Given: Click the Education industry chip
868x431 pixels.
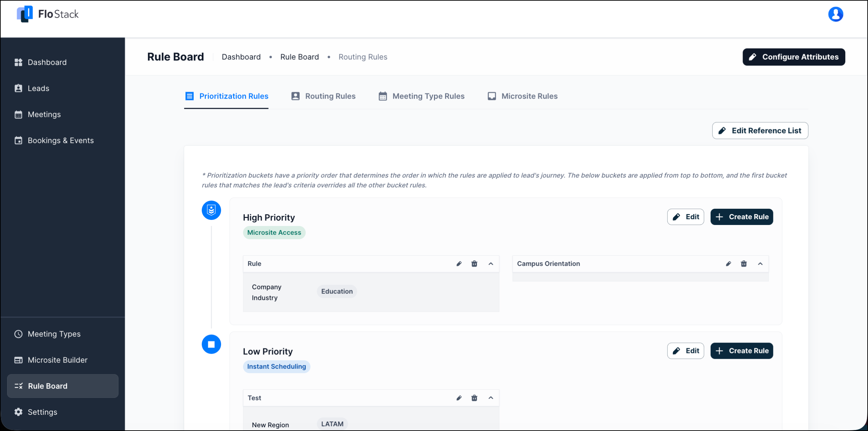Looking at the screenshot, I should (x=337, y=291).
